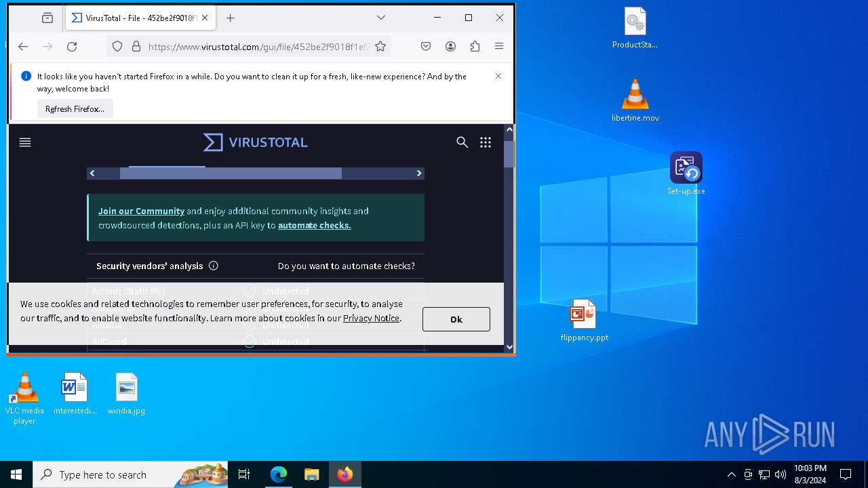Click the horizontal scrollbar thumb

pyautogui.click(x=231, y=174)
